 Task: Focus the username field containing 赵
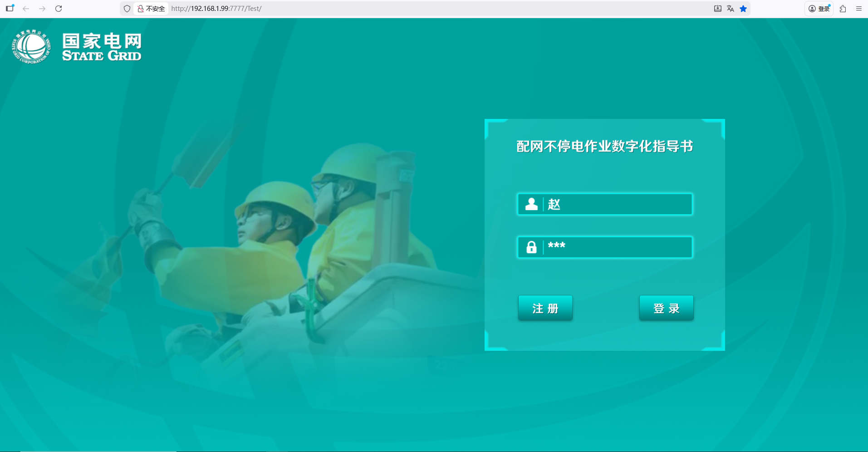click(x=605, y=204)
